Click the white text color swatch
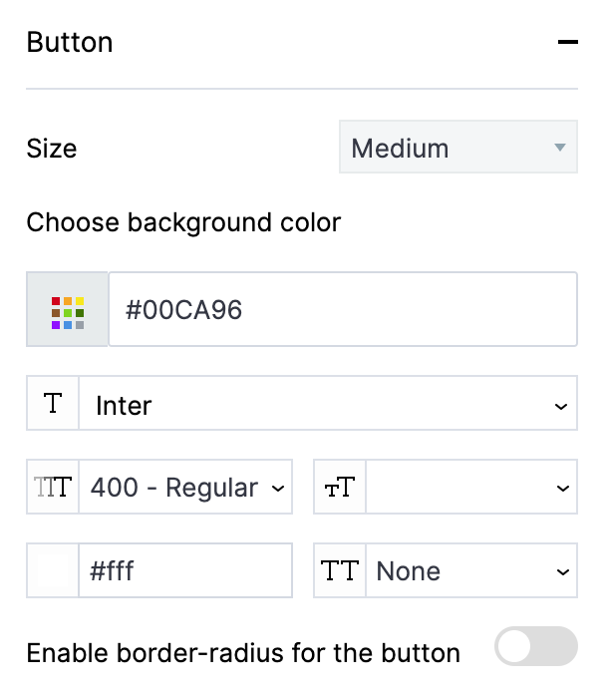 click(x=53, y=570)
